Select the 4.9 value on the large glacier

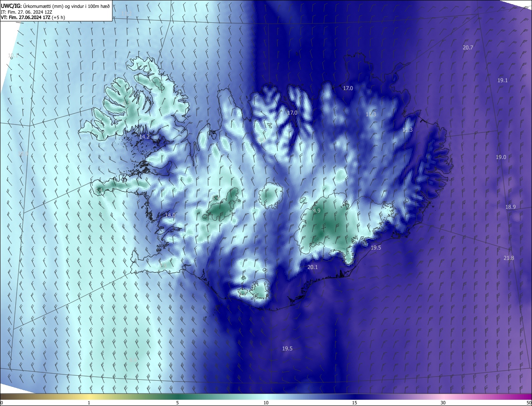pyautogui.click(x=317, y=211)
